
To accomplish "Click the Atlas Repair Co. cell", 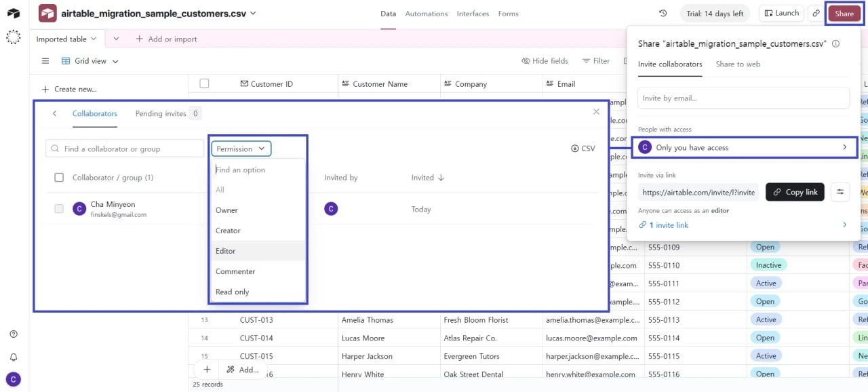I will 492,338.
